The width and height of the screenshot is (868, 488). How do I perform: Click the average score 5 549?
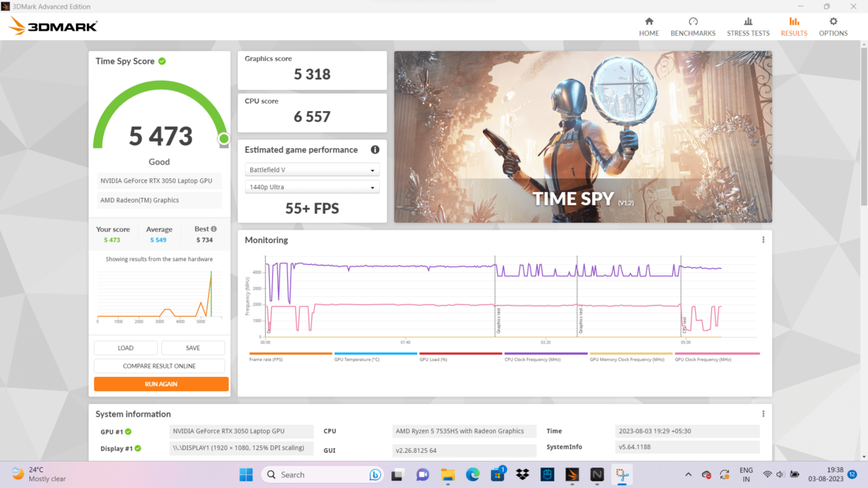159,240
